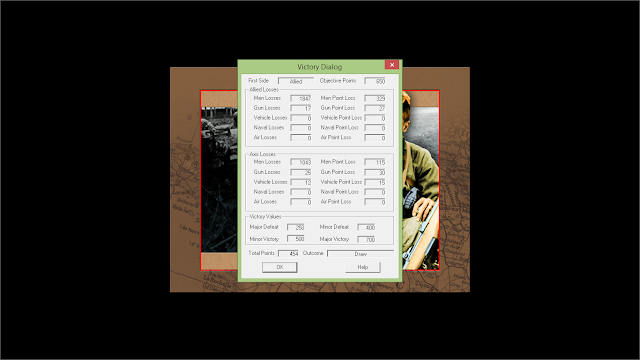This screenshot has width=640, height=360.
Task: Select the Allied Gun Point Loss field showing 27
Action: point(375,108)
